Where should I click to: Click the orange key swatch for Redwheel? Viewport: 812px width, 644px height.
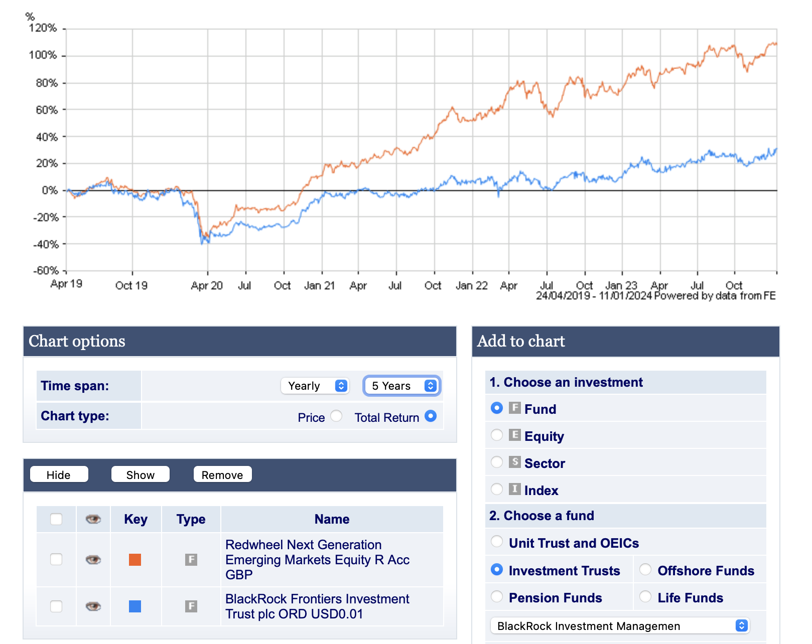point(135,560)
